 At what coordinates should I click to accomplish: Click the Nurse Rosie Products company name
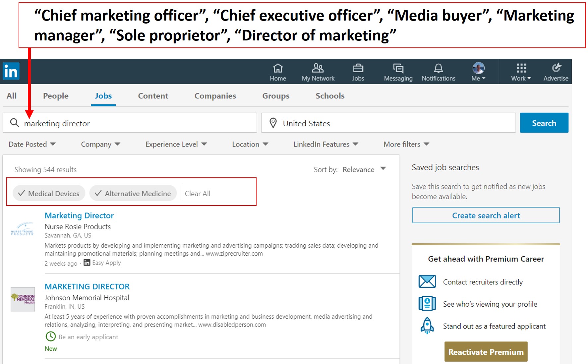[78, 226]
